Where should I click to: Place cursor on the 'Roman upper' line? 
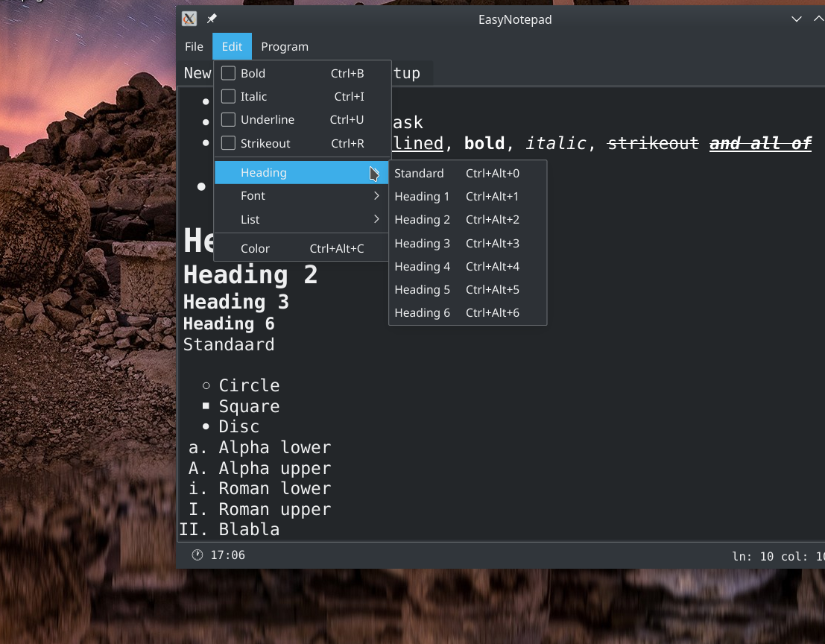click(x=274, y=510)
